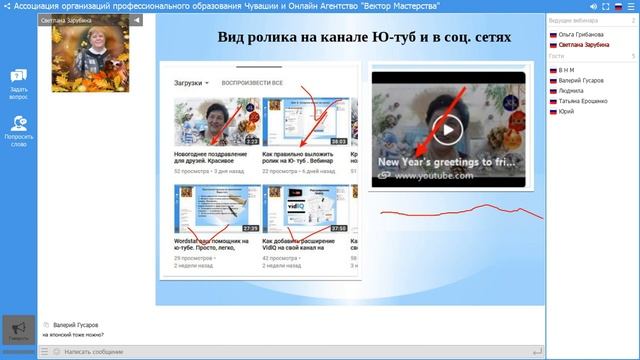Open emoji picker in message bar
Image resolution: width=640 pixels, height=360 pixels.
tap(56, 351)
